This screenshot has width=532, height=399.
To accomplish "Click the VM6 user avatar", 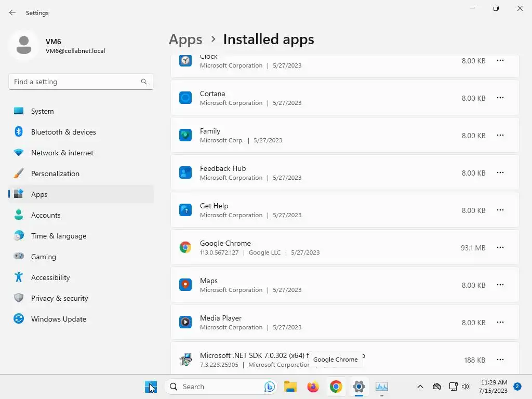I will coord(24,45).
